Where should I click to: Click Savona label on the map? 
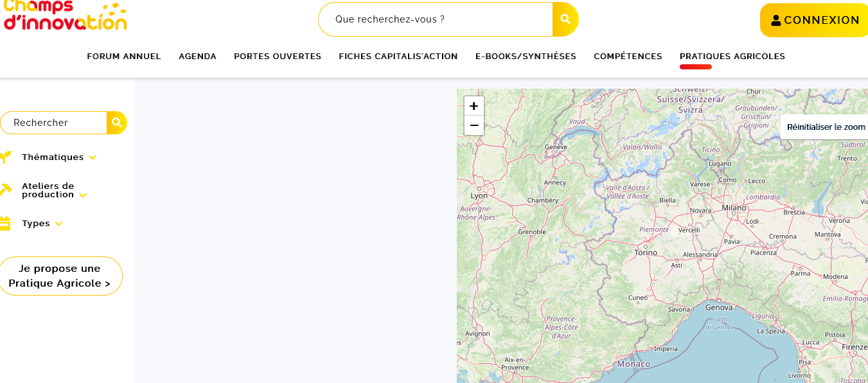[x=678, y=309]
